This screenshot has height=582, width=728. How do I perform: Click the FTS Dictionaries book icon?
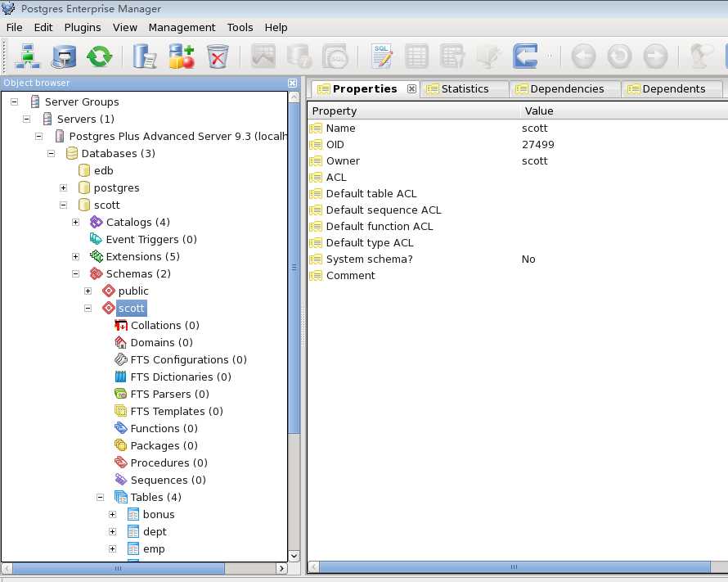[121, 377]
